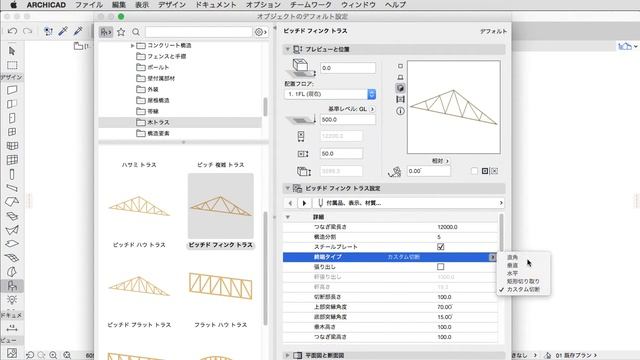Toggle the スチールプレート checkbox
640x360 pixels.
point(440,247)
